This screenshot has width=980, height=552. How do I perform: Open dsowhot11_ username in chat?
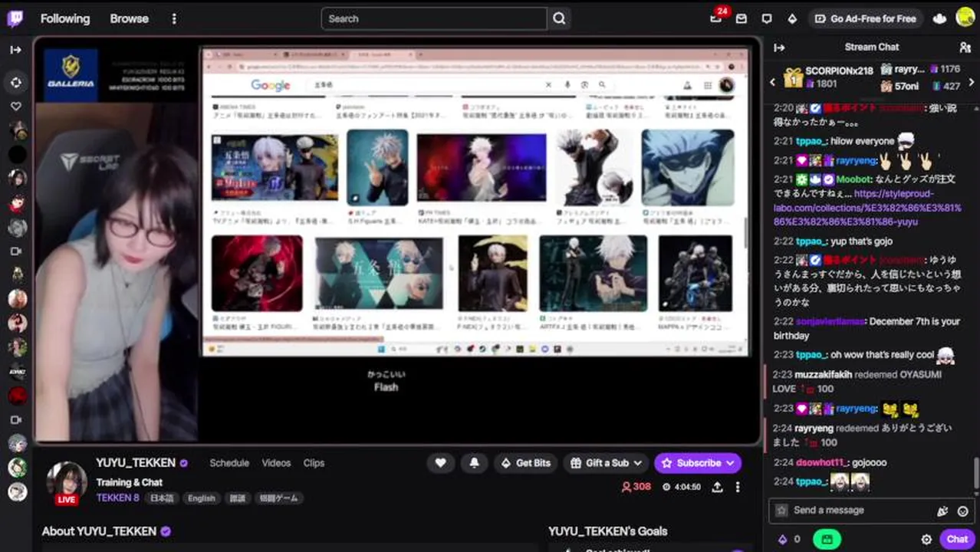(821, 463)
